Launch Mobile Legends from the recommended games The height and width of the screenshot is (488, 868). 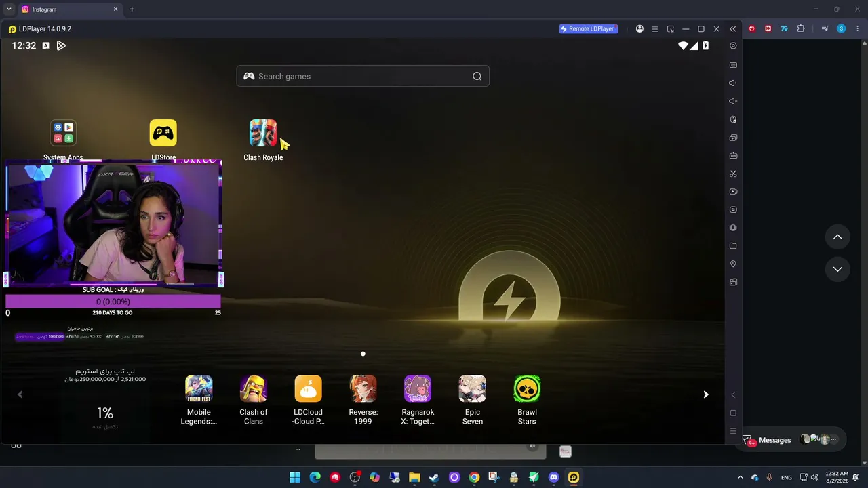pos(199,389)
